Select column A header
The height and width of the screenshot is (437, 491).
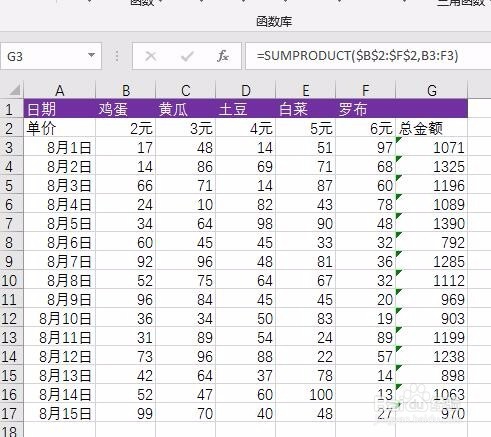point(60,90)
